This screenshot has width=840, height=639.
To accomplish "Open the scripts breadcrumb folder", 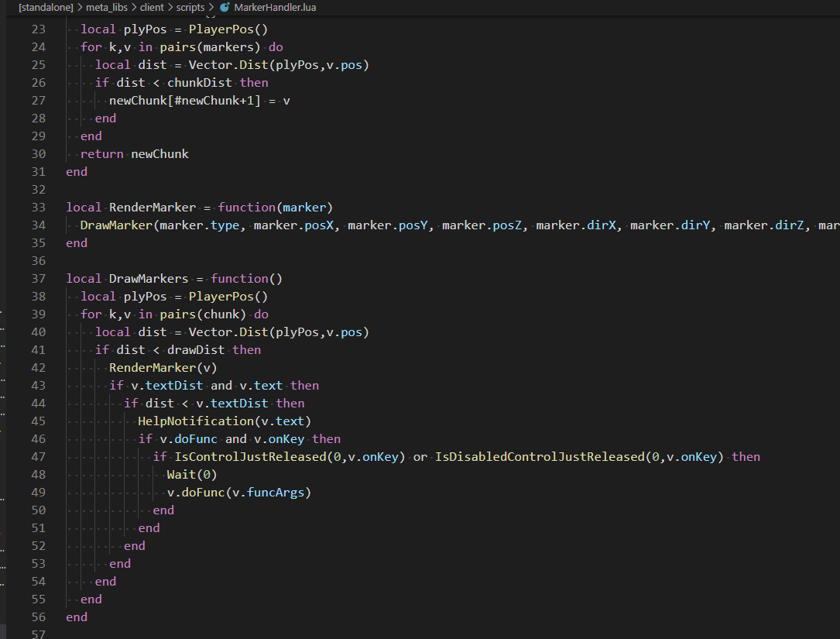I will point(190,8).
